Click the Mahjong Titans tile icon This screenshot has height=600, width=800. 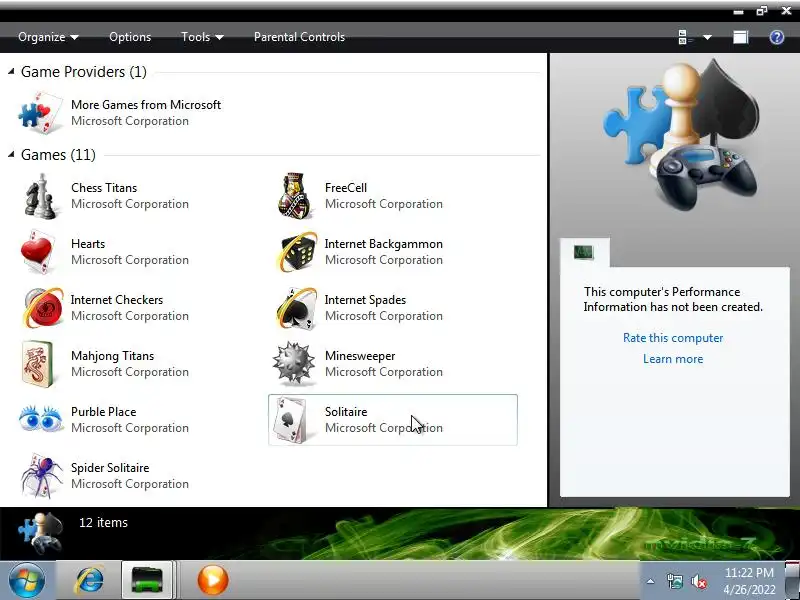pos(37,364)
